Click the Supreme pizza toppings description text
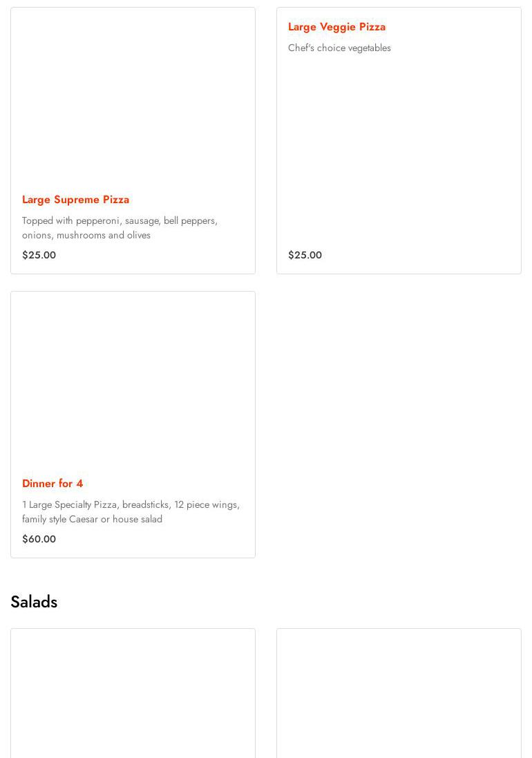This screenshot has width=532, height=758. (120, 227)
